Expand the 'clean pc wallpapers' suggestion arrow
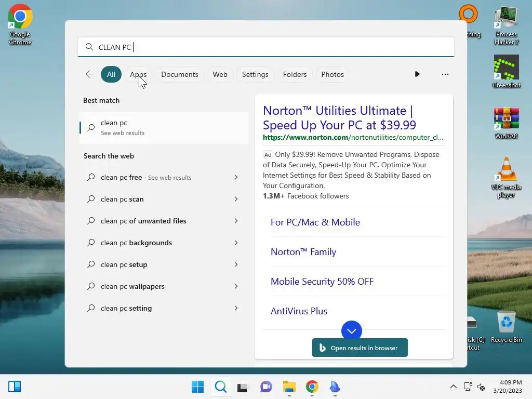Screen dimensions: 532x399 (x=236, y=286)
